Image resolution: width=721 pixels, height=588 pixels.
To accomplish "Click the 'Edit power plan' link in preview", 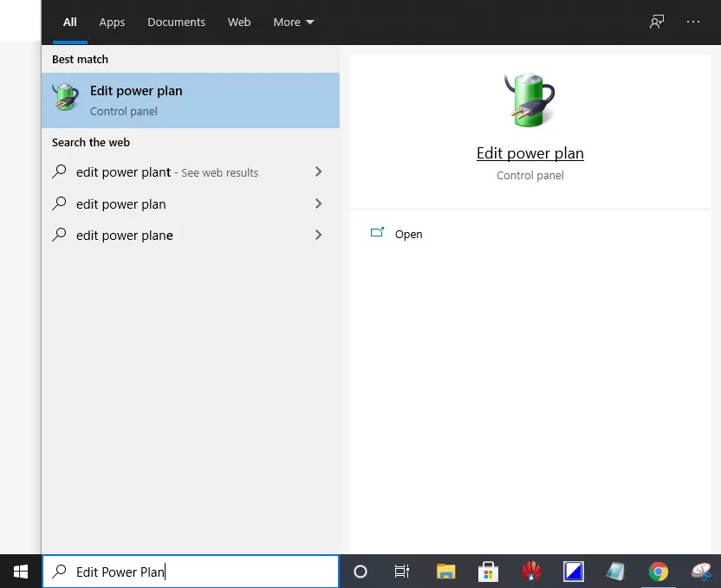I will [529, 153].
